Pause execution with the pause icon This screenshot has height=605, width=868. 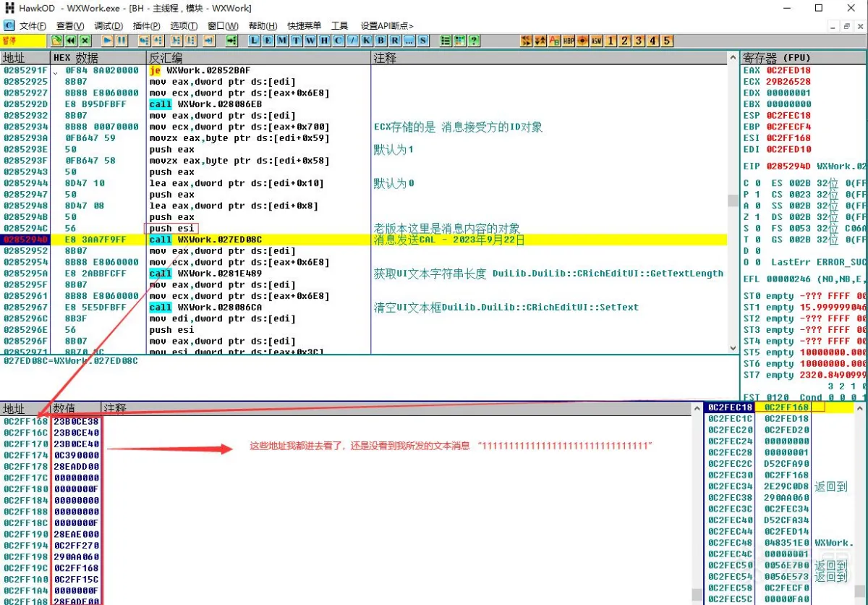coord(121,41)
